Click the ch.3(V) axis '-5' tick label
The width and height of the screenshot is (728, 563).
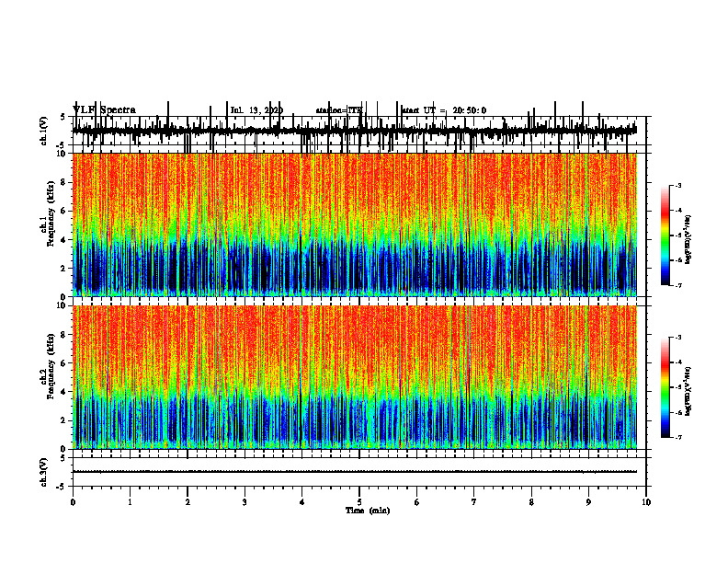tap(63, 487)
